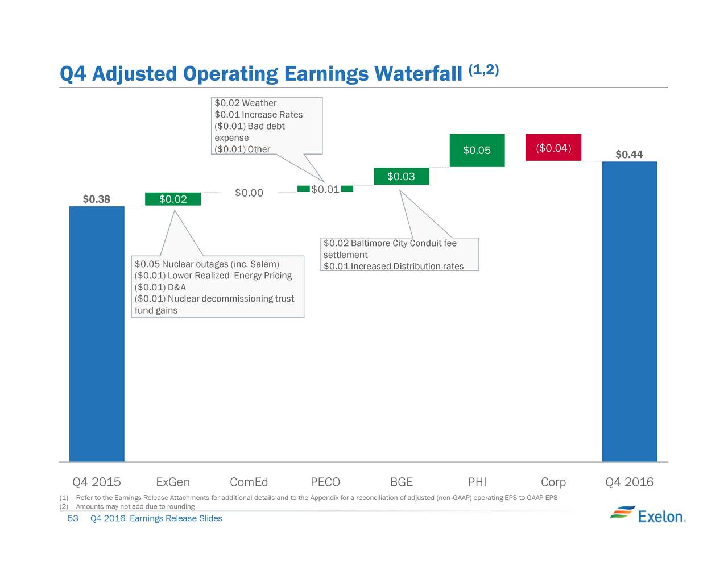This screenshot has height=562, width=728.
Task: Select the green ExGen $0.02 bar
Action: click(173, 199)
